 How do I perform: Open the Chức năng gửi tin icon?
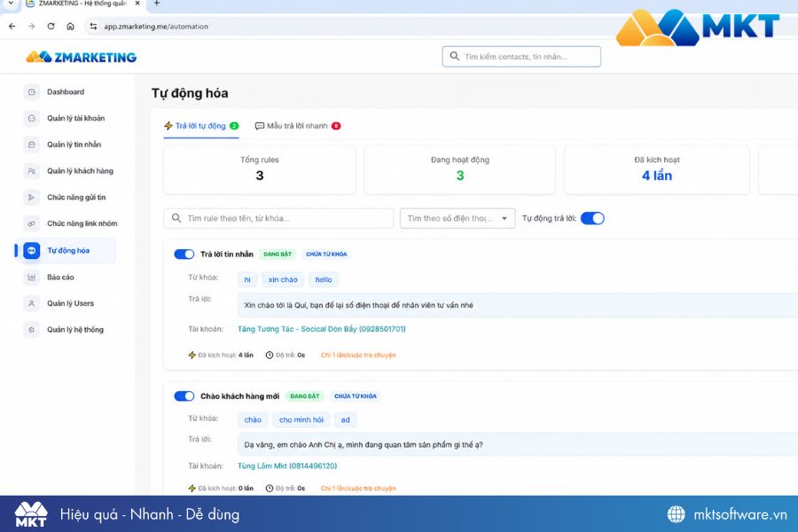point(32,198)
